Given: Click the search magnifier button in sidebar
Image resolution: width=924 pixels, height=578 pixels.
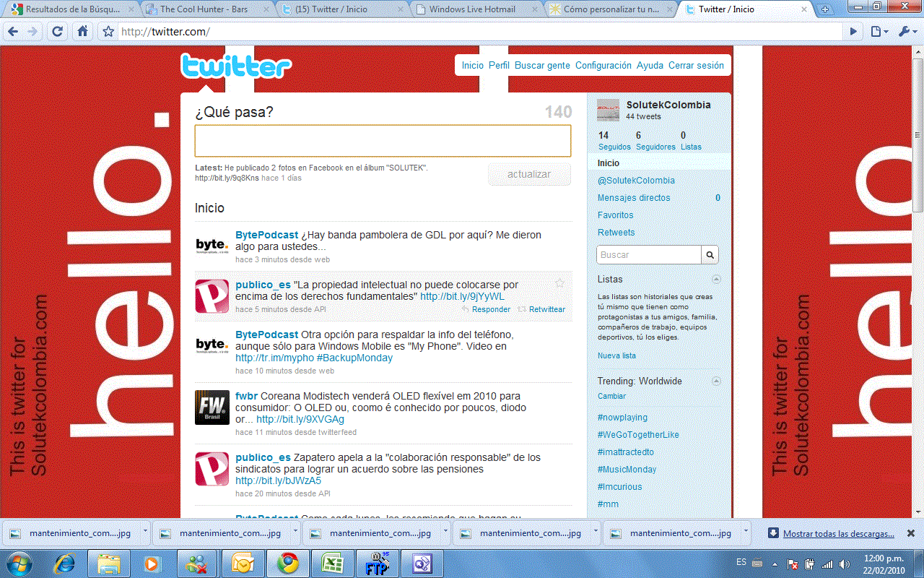Looking at the screenshot, I should click(x=710, y=255).
